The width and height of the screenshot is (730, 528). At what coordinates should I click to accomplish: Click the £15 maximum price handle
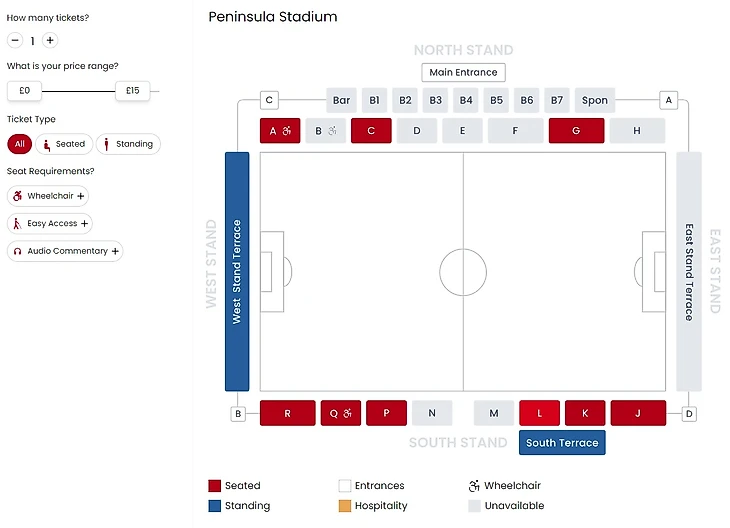[x=132, y=91]
